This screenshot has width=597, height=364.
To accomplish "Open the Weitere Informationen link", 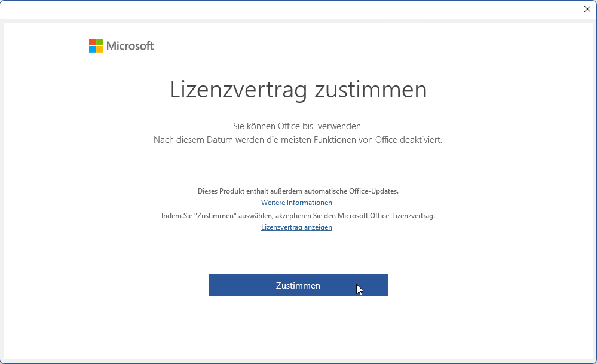I will pos(296,203).
